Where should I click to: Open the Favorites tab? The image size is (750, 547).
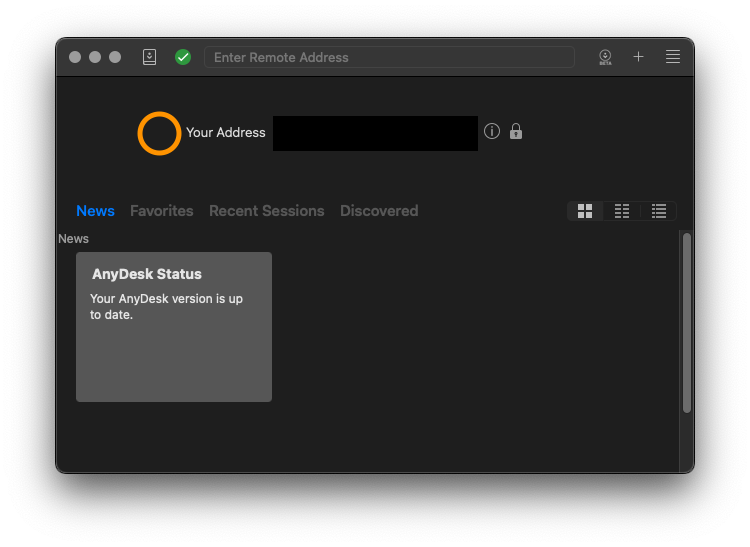pyautogui.click(x=162, y=211)
